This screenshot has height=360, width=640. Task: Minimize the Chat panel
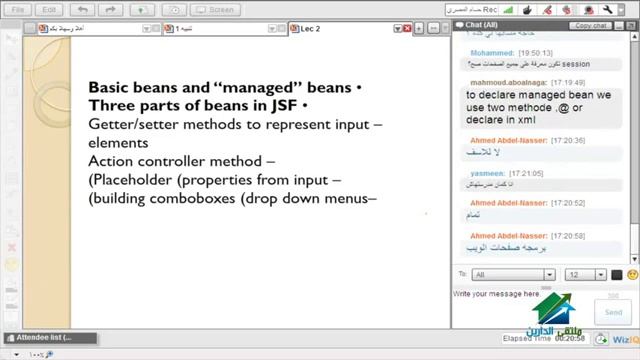tap(619, 25)
